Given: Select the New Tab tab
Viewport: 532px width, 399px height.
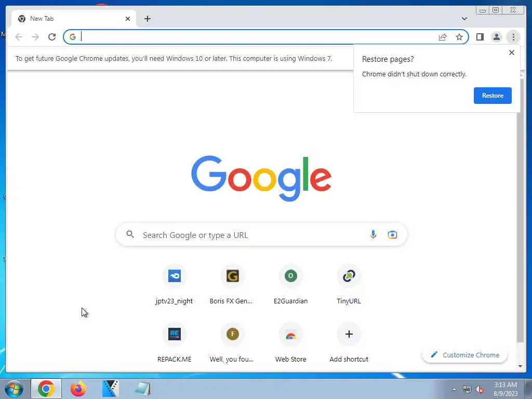Looking at the screenshot, I should [74, 19].
